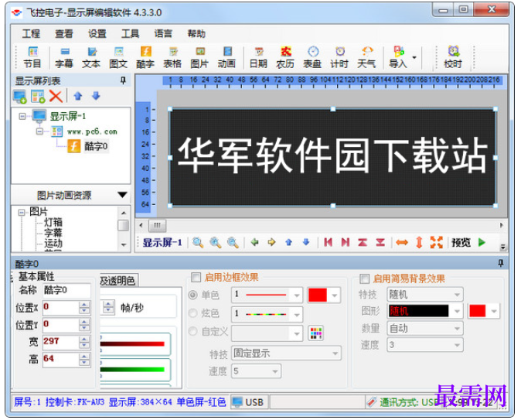This screenshot has width=521, height=420.
Task: Select the 单色 single color radio
Action: coord(193,295)
